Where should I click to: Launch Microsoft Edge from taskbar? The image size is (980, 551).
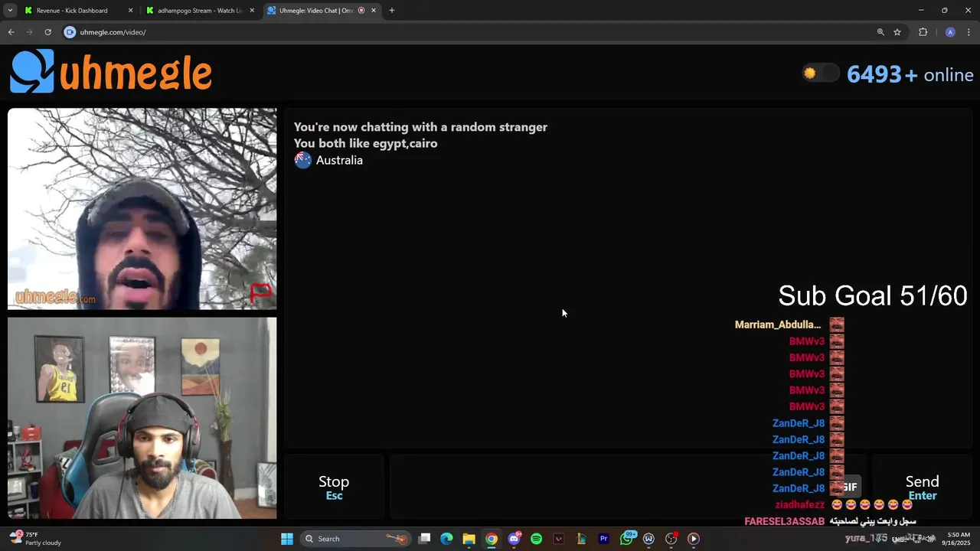point(446,539)
